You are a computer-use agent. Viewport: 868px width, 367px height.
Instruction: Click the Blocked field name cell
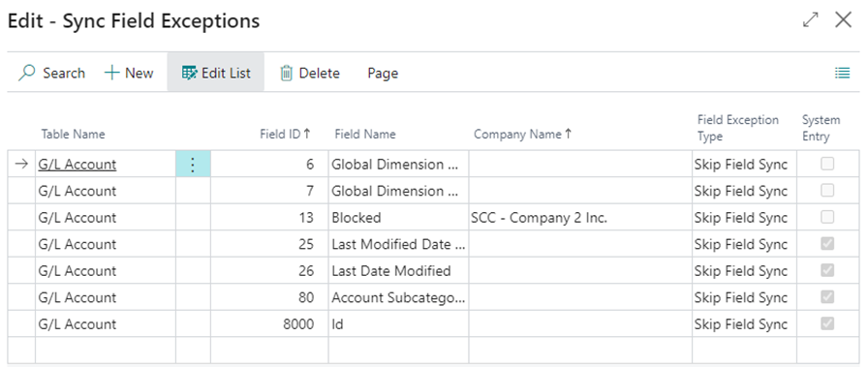pyautogui.click(x=398, y=218)
